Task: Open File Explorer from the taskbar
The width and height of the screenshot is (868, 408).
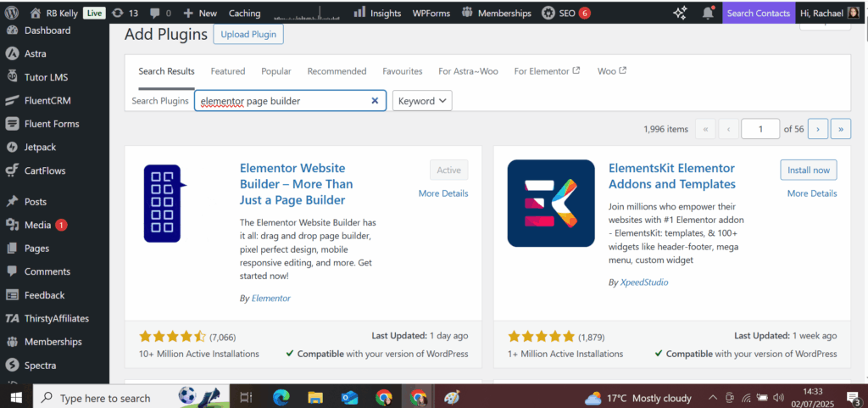Action: pos(315,398)
